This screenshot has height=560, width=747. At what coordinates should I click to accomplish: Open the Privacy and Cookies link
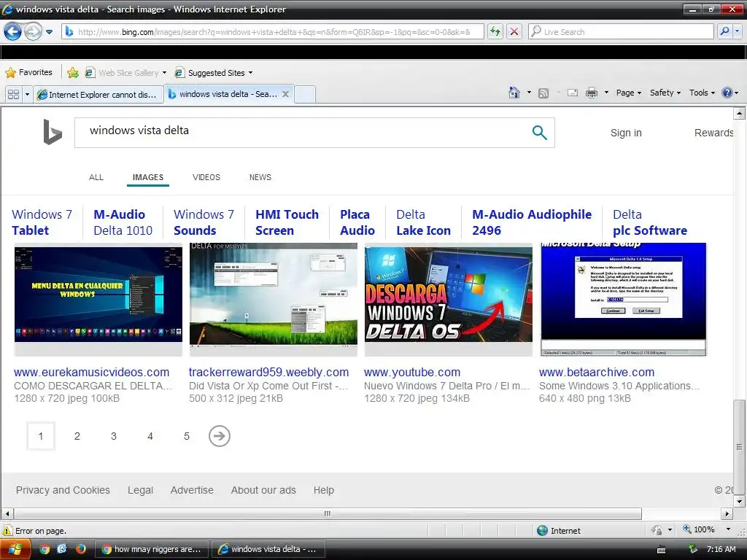point(63,490)
